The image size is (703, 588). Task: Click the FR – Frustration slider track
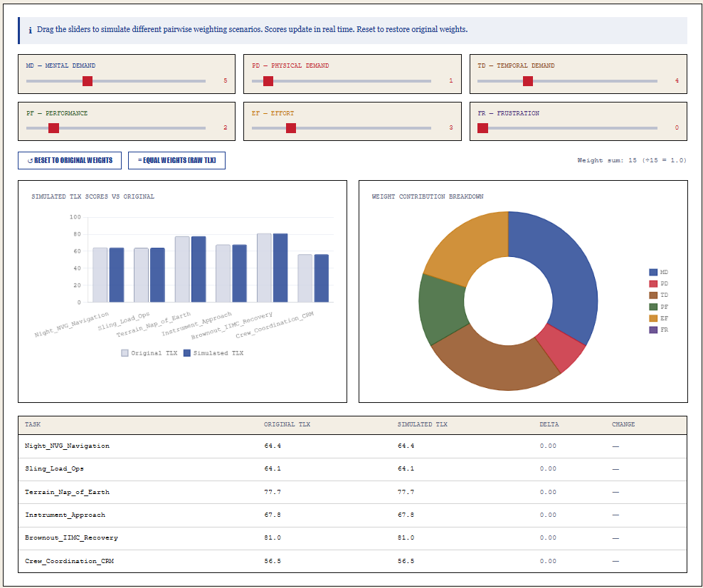coord(569,128)
